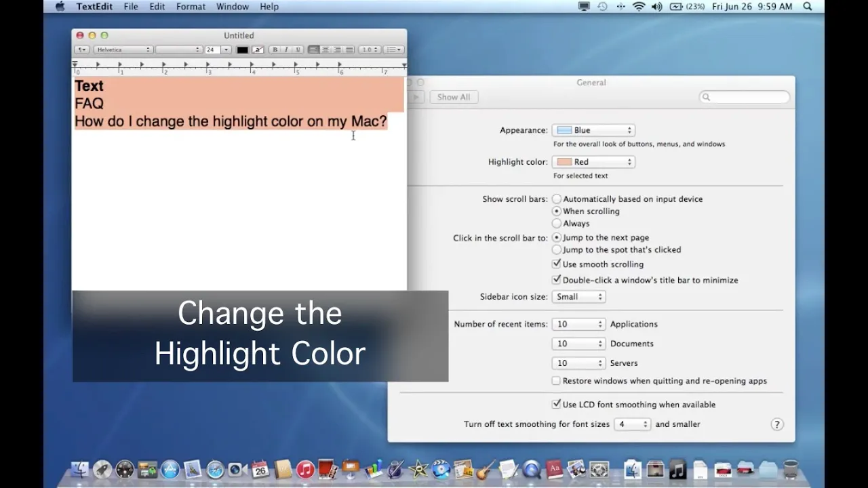The image size is (868, 488).
Task: Select 'Always' show scroll bars option
Action: [x=557, y=224]
